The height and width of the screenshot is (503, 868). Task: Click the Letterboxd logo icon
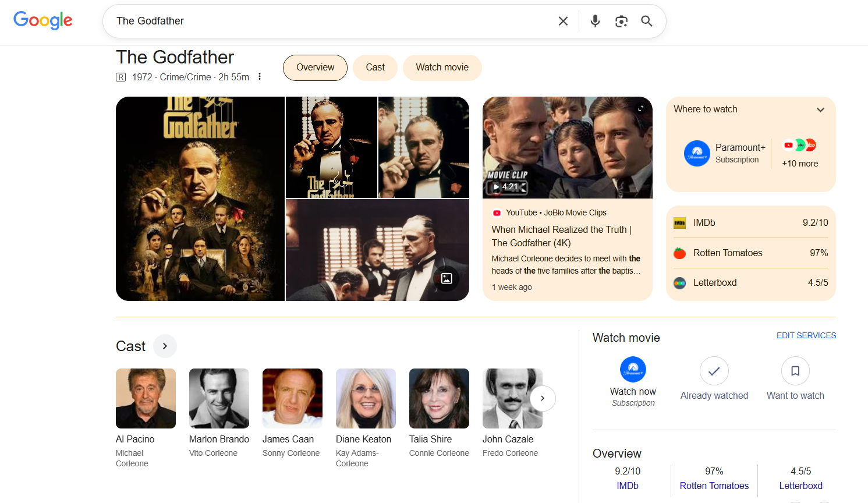coord(679,283)
